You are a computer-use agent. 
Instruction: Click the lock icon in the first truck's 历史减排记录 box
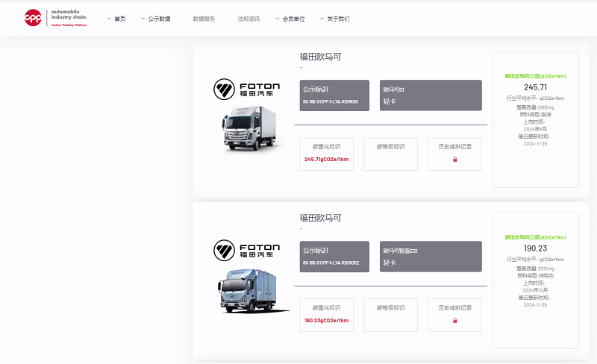pyautogui.click(x=454, y=160)
